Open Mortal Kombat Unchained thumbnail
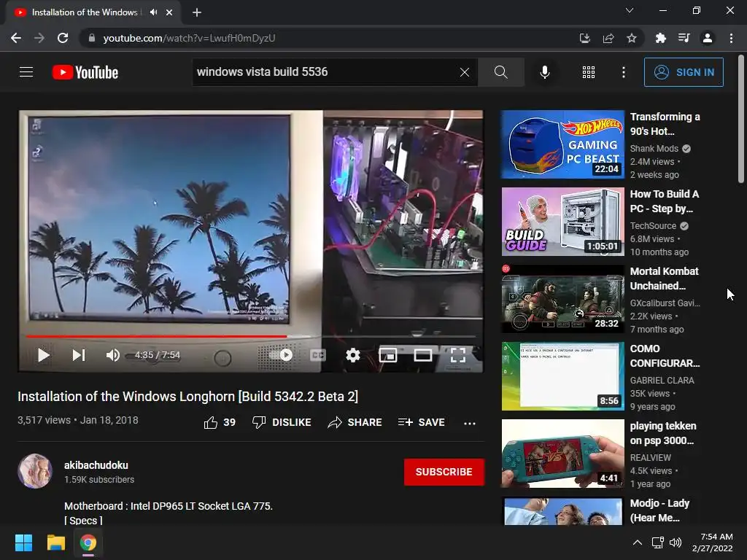 [x=562, y=299]
